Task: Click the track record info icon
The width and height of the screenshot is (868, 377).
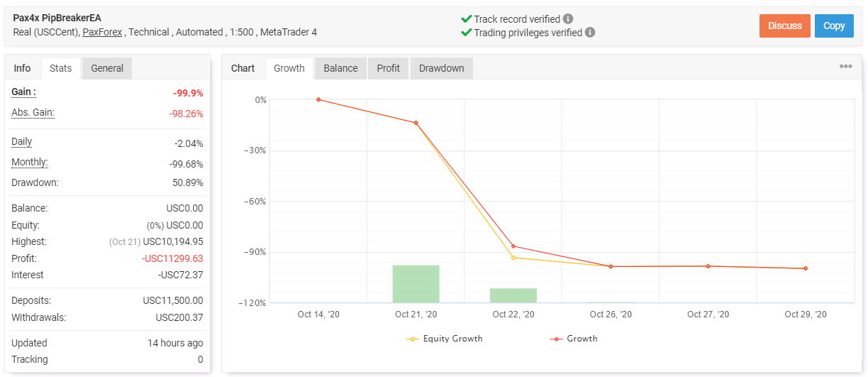Action: coord(568,19)
